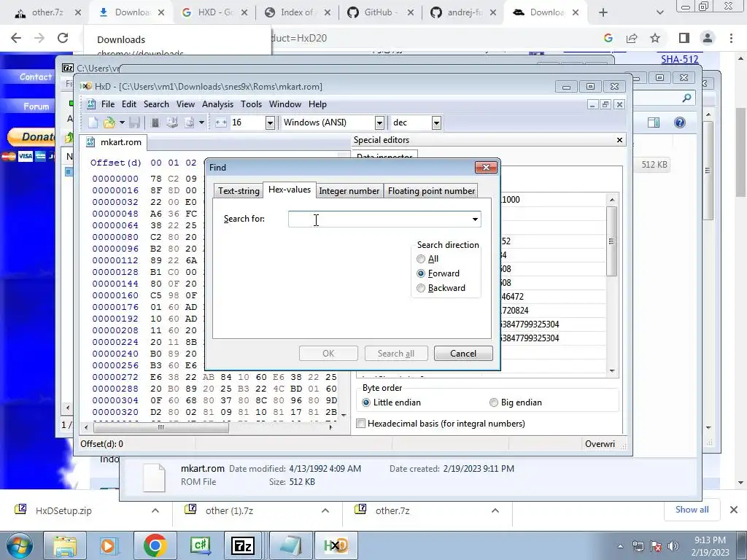Open the Windows (ANSI) charset dropdown

tap(379, 122)
